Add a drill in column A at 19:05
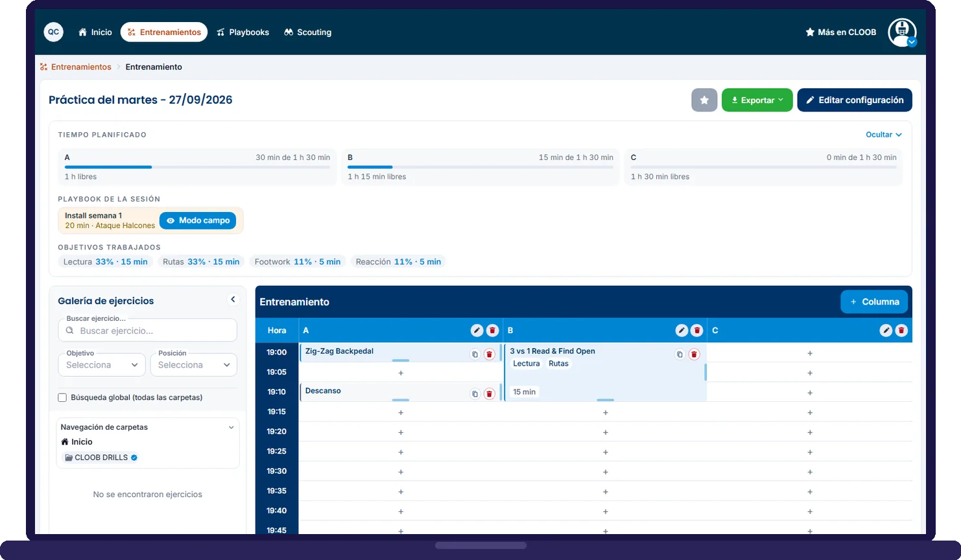 (401, 373)
